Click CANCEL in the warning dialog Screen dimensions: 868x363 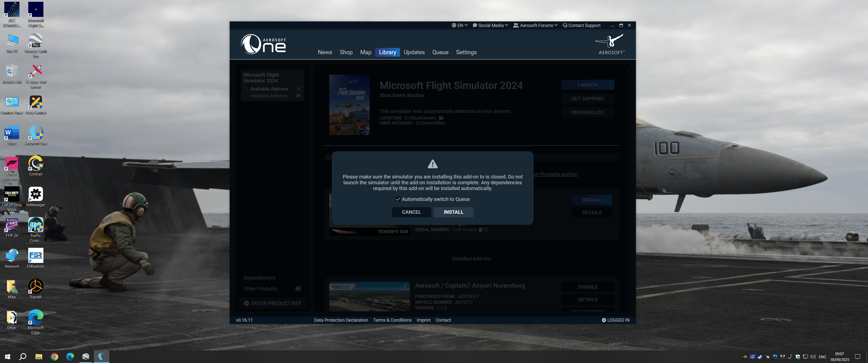(411, 212)
